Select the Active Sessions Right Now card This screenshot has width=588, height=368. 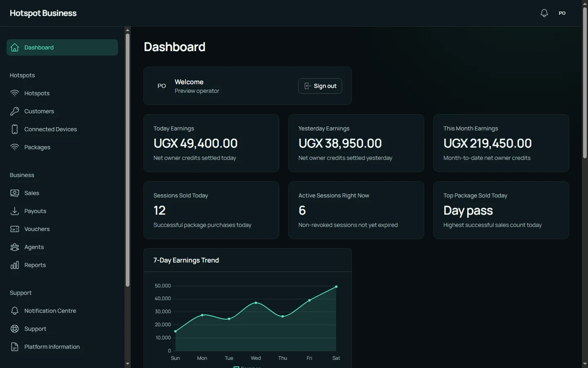356,210
